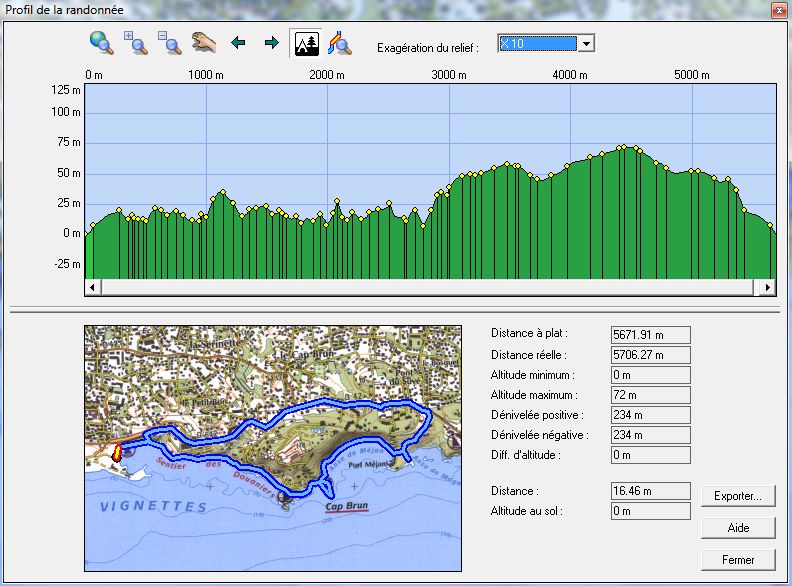
Task: Click the '75 m' altitude axis label
Action: click(x=69, y=142)
